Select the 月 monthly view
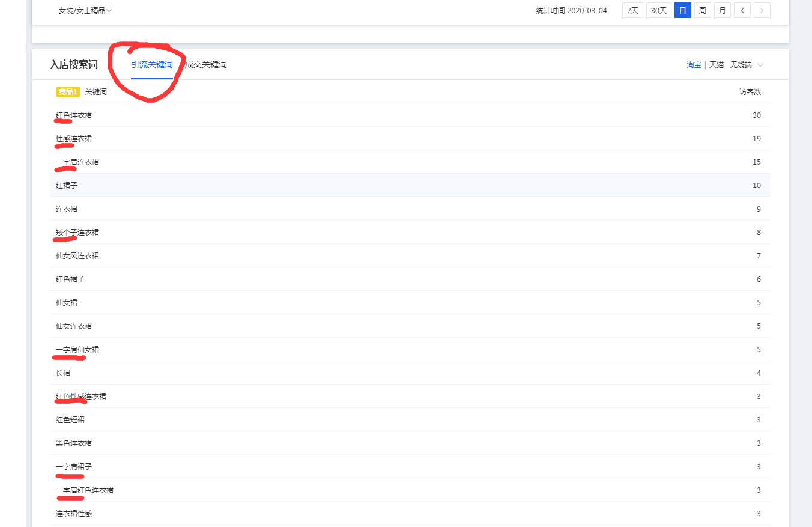Viewport: 812px width, 527px height. pyautogui.click(x=723, y=10)
